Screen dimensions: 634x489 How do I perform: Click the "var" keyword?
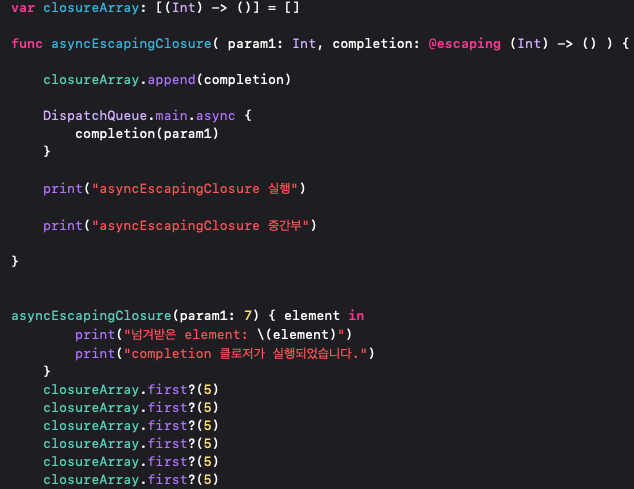point(23,8)
